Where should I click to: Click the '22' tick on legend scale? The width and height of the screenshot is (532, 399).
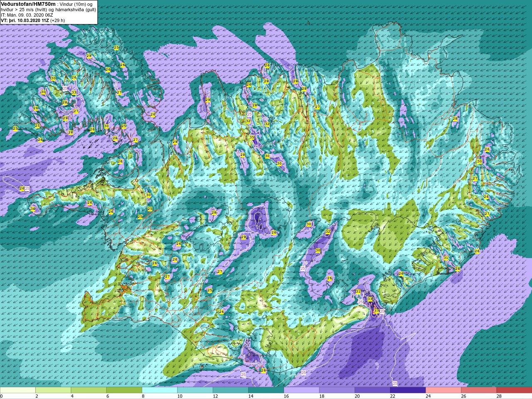click(392, 397)
